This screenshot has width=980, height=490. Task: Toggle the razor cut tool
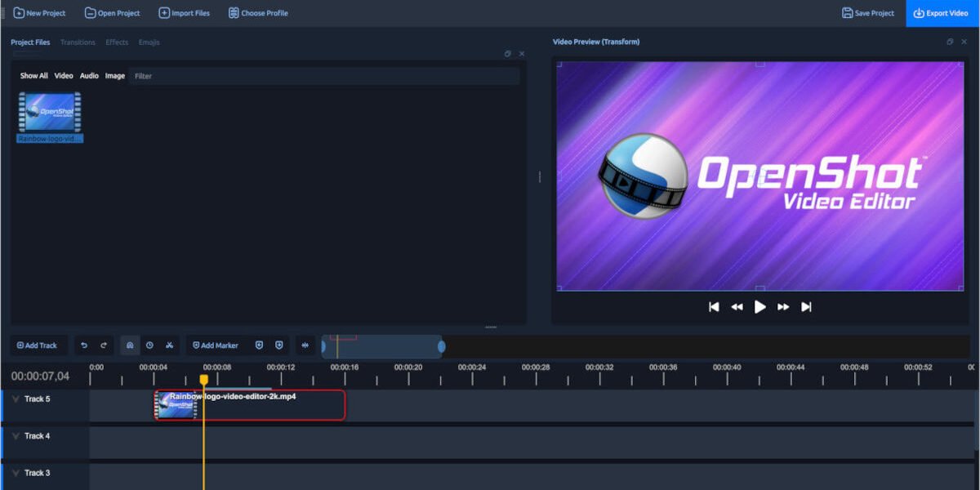pyautogui.click(x=169, y=345)
